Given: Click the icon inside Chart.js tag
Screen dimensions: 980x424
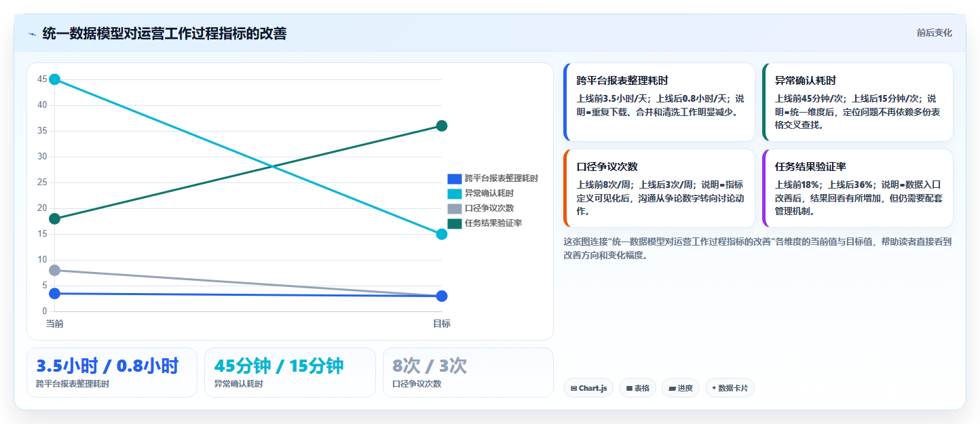Looking at the screenshot, I should [573, 388].
